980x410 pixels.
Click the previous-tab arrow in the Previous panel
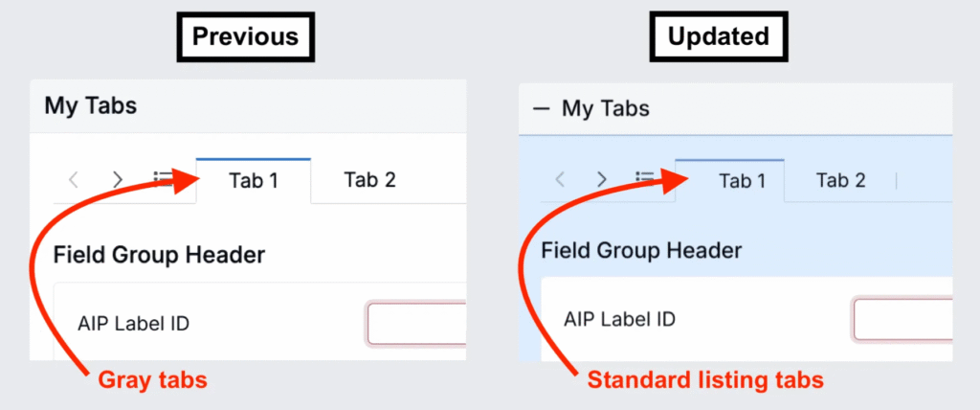(x=74, y=180)
